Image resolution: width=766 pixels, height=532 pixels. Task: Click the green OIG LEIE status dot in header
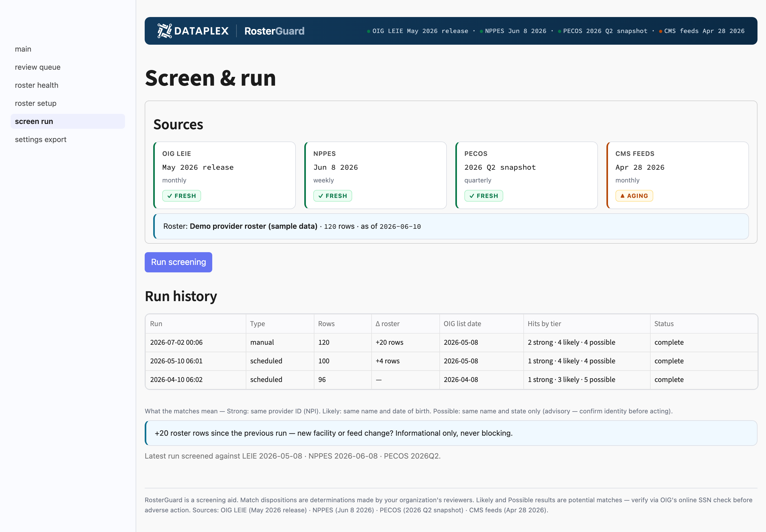368,31
